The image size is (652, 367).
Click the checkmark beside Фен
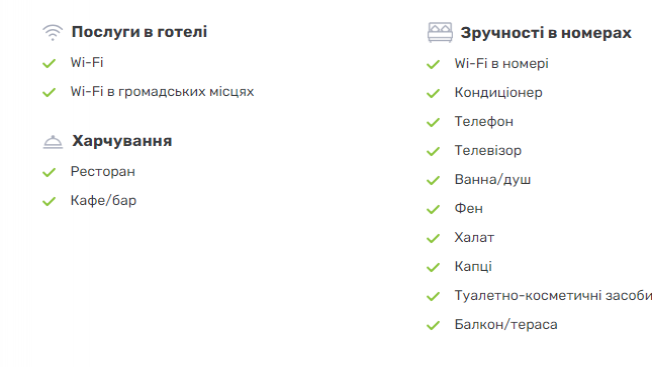click(x=433, y=209)
